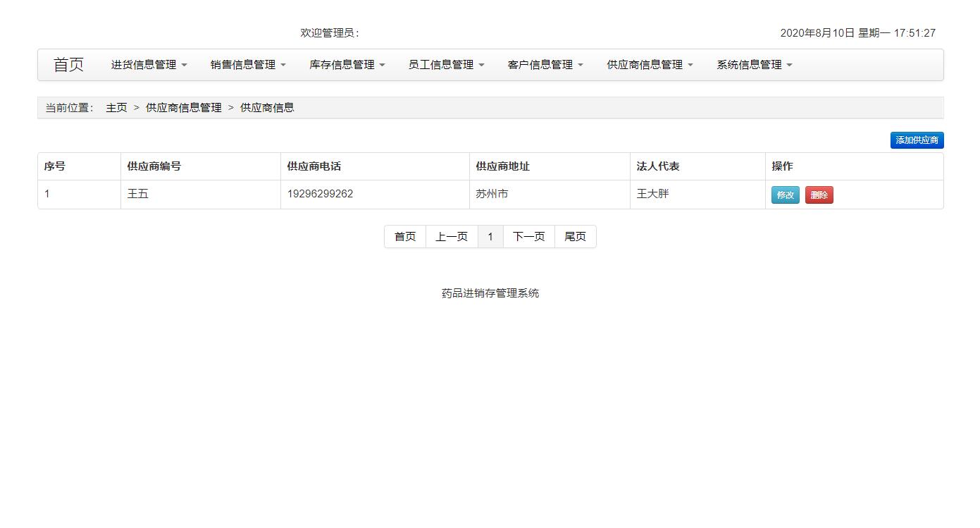
Task: Select page 1 in the pagination
Action: coord(490,236)
